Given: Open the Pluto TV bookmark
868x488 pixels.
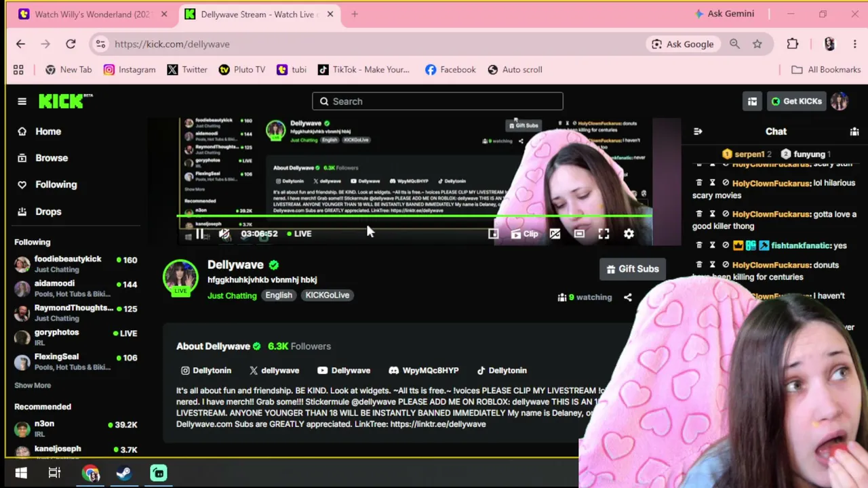Looking at the screenshot, I should pyautogui.click(x=242, y=70).
